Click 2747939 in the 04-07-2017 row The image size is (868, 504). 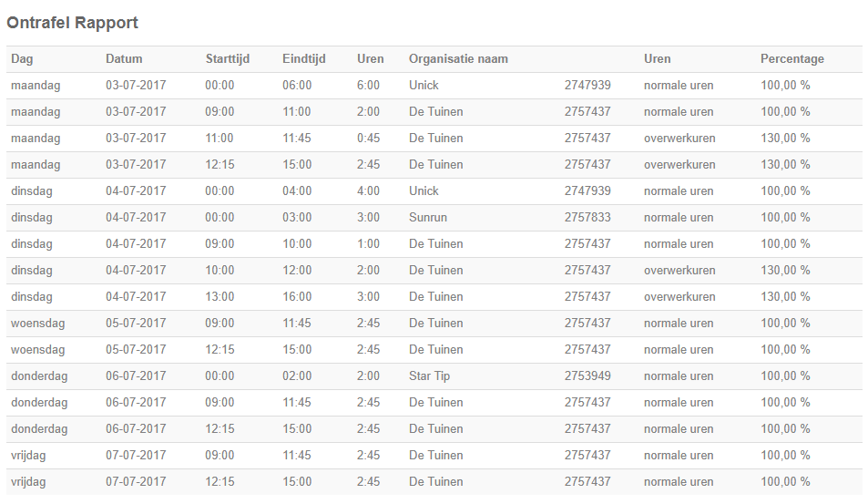pyautogui.click(x=587, y=191)
